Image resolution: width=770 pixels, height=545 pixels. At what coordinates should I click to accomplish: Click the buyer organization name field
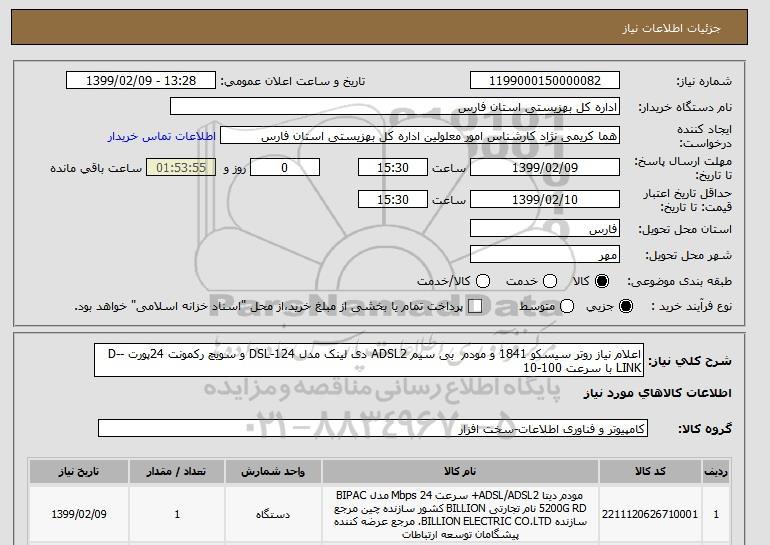click(395, 107)
